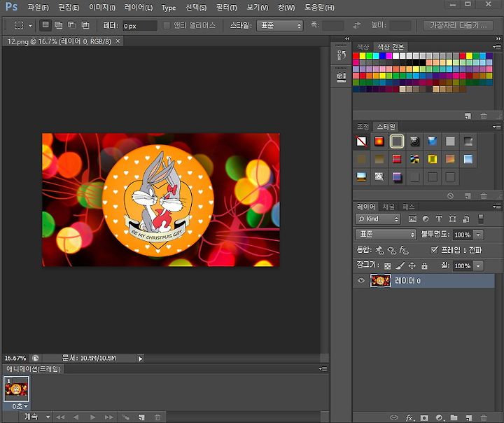Toggle the 프레임 1 전파 checkbox
The image size is (504, 423).
click(434, 249)
